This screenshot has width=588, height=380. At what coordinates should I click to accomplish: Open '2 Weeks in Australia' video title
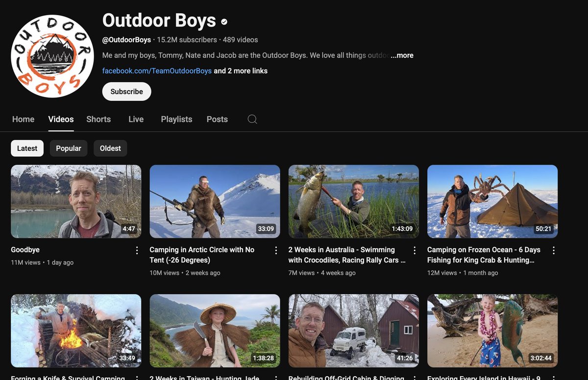click(x=347, y=255)
